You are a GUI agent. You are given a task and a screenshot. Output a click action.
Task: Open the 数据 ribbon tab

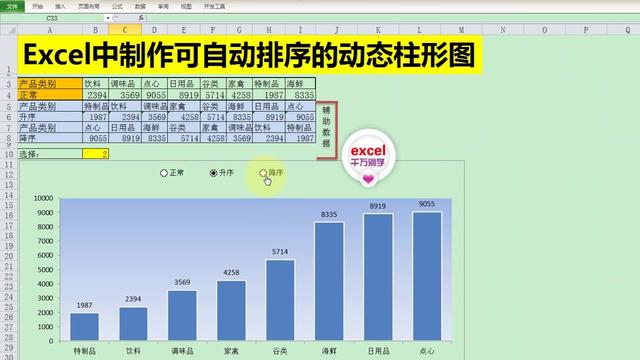(x=140, y=6)
